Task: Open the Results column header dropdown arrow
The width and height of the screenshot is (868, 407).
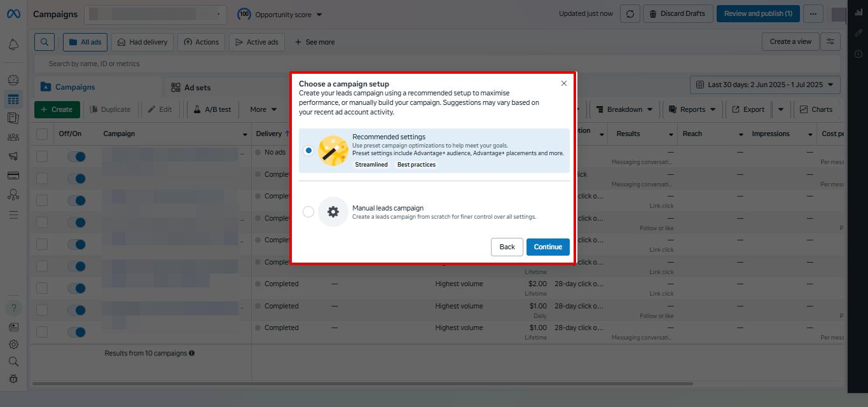Action: (670, 135)
